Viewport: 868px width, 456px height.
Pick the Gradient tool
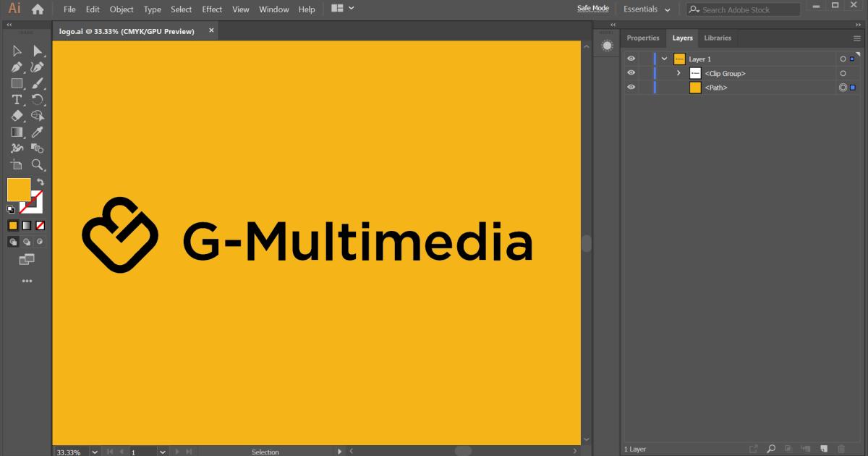pos(17,132)
